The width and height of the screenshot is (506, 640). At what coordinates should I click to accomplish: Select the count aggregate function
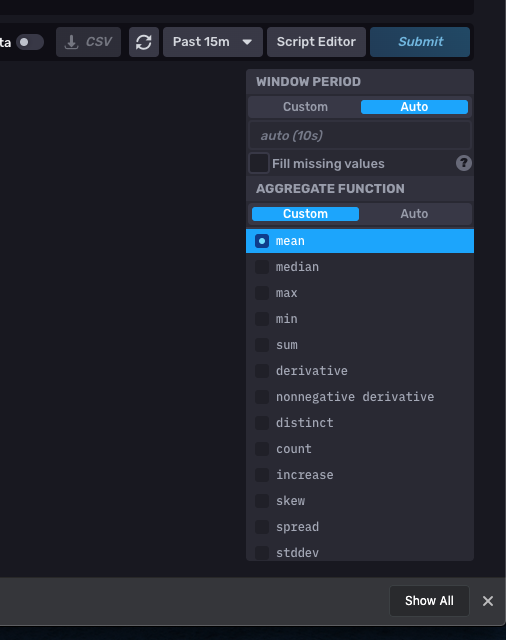click(x=360, y=449)
